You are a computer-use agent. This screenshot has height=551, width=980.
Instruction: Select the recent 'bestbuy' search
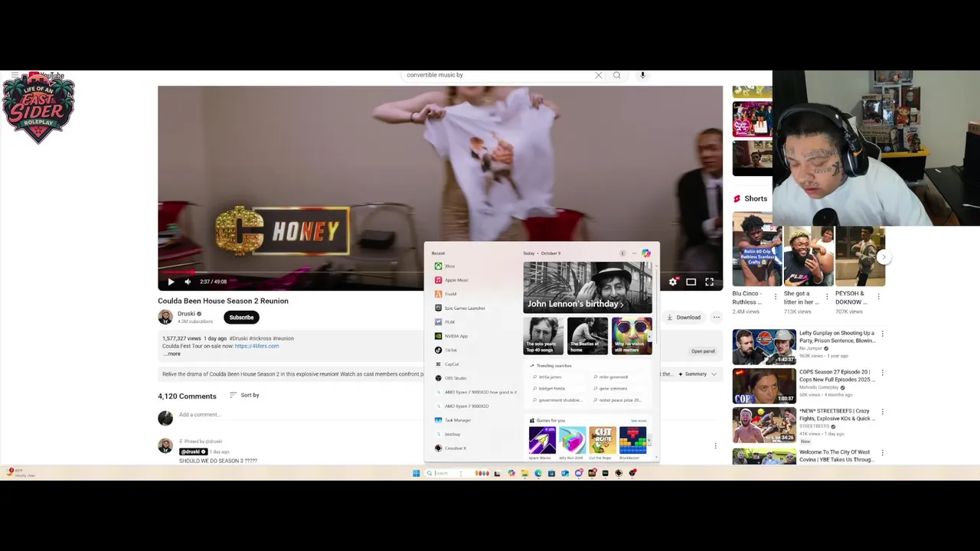coord(475,434)
